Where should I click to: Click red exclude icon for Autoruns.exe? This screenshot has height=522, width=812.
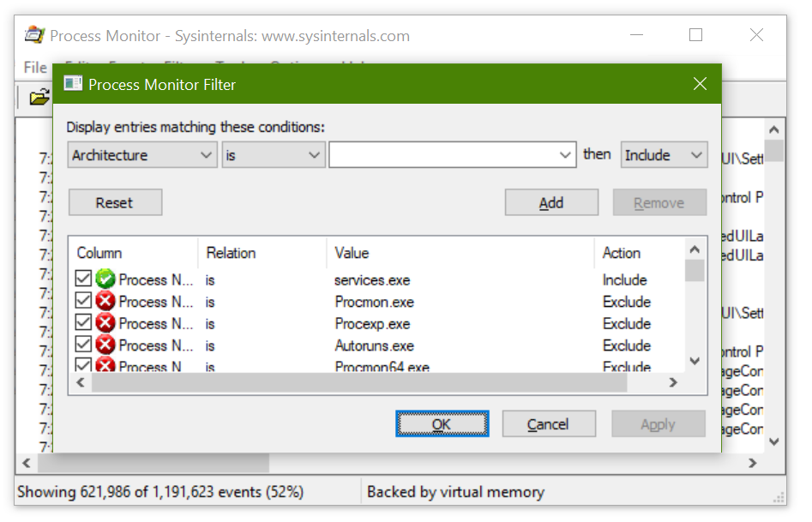[105, 345]
